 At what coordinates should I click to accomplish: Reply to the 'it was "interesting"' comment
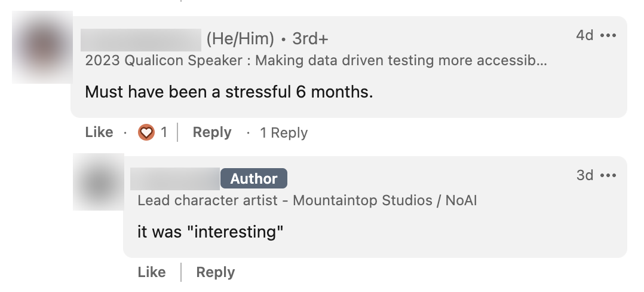(215, 272)
